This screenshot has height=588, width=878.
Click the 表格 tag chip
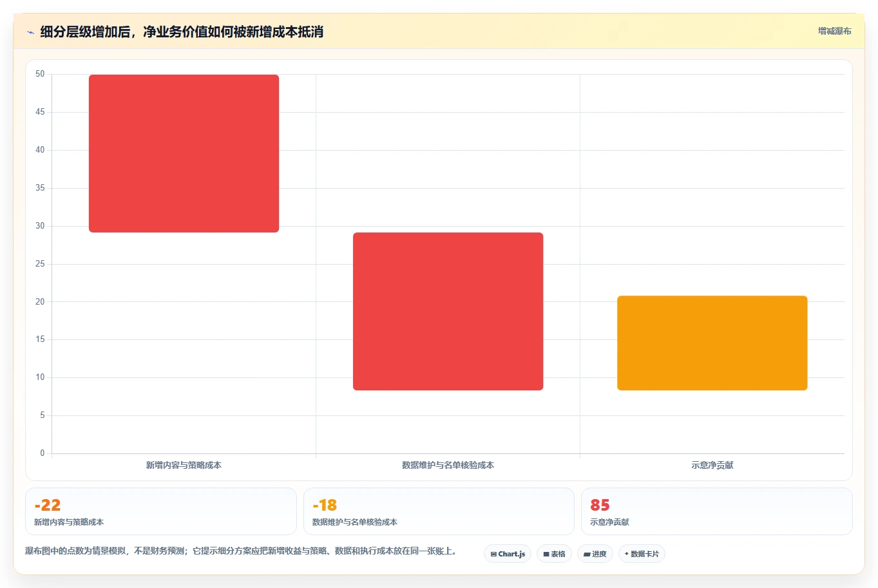(554, 554)
